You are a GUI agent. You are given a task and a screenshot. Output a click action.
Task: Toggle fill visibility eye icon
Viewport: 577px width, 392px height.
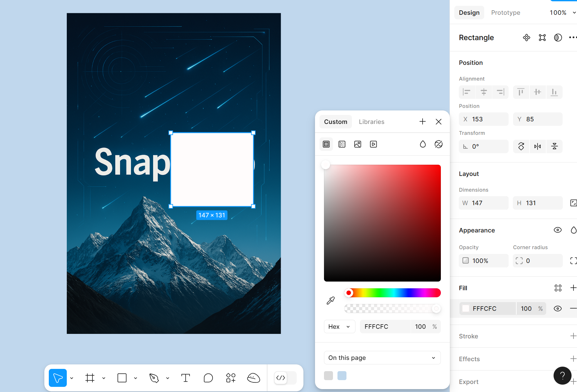pyautogui.click(x=558, y=309)
